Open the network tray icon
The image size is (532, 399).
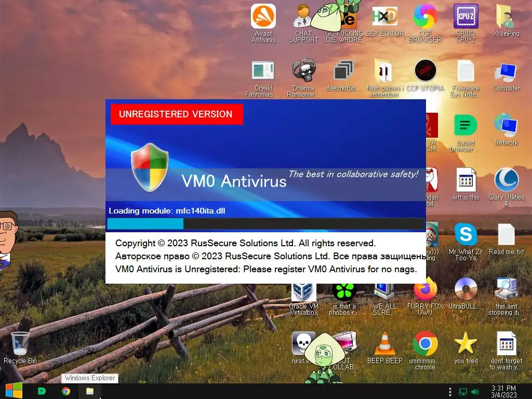[463, 392]
